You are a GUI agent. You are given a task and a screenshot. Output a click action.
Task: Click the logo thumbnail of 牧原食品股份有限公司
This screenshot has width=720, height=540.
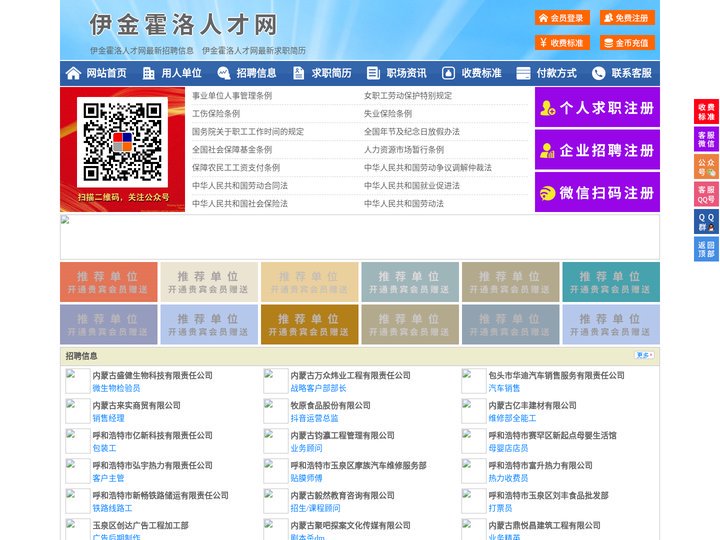(x=276, y=411)
